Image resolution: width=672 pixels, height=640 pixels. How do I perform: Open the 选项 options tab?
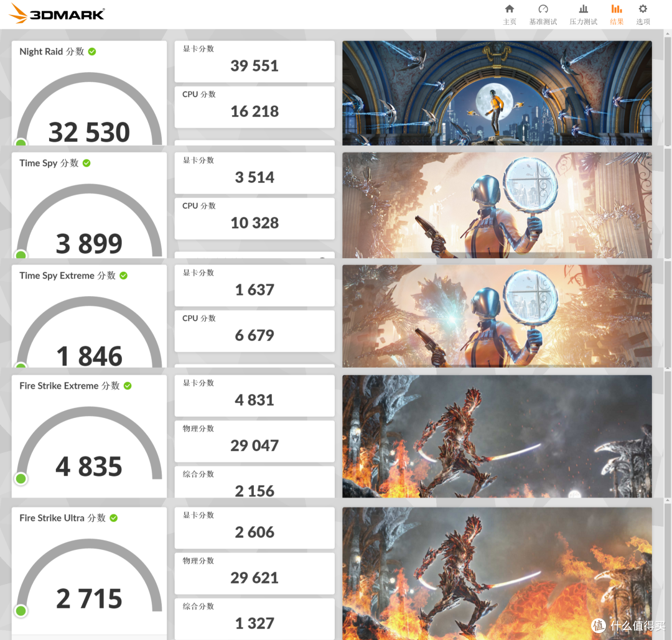[x=643, y=14]
